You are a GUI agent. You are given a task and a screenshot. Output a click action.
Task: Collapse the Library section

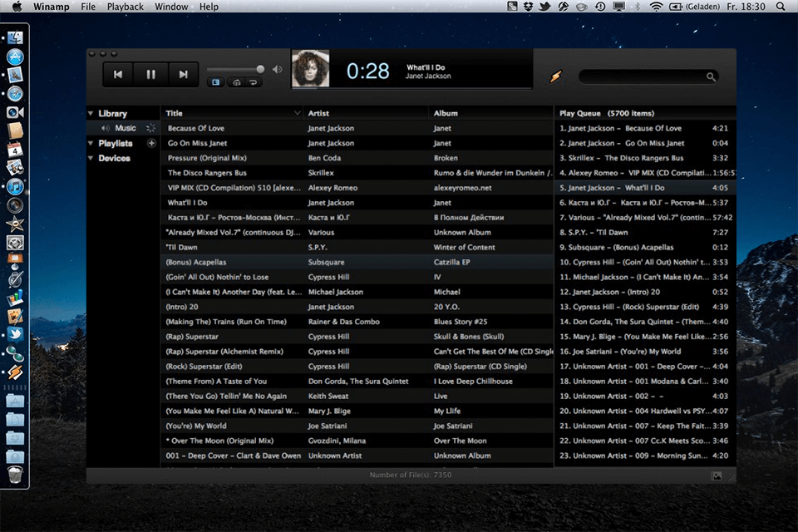(x=92, y=112)
